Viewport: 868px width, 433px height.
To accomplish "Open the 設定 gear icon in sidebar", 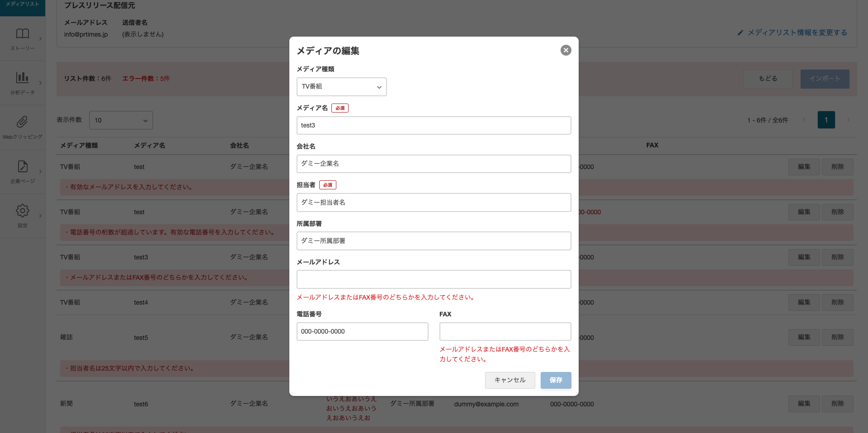I will [x=23, y=210].
